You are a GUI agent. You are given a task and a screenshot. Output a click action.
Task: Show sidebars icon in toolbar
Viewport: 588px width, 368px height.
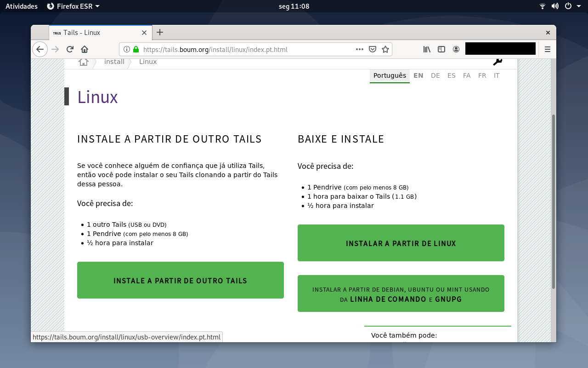[x=441, y=49]
